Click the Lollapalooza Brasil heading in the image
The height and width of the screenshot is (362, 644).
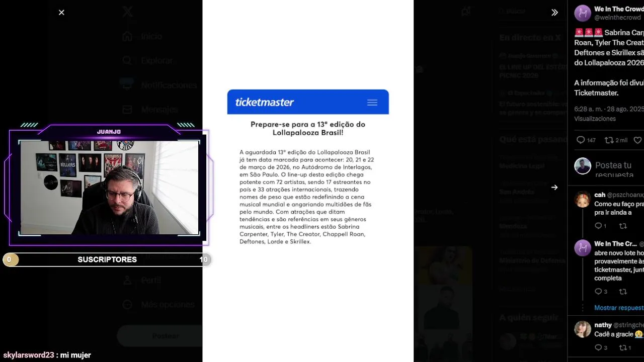pyautogui.click(x=308, y=128)
